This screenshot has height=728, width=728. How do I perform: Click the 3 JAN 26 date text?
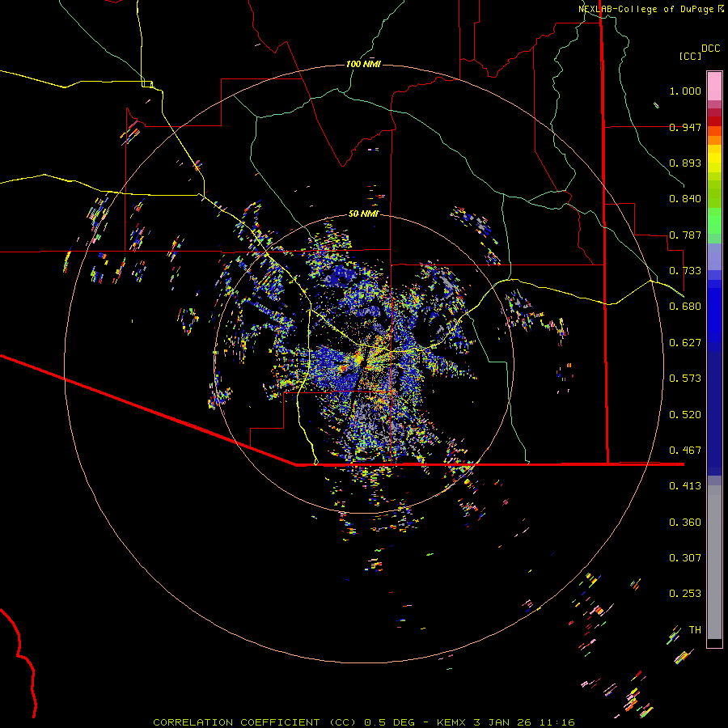[x=503, y=722]
